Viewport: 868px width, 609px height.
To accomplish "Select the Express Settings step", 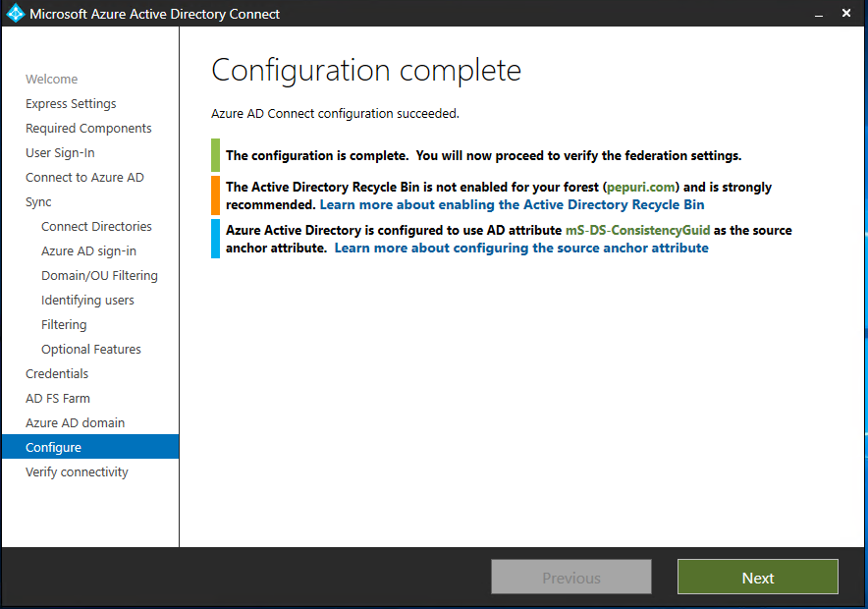I will point(71,103).
